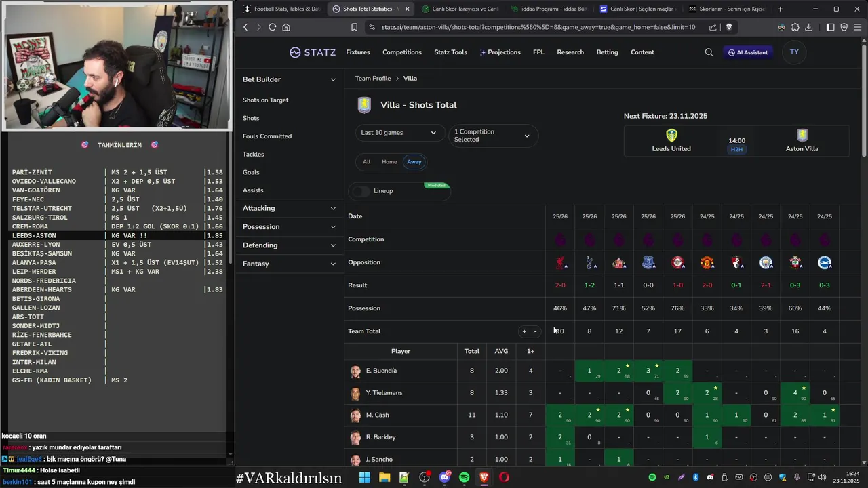Toggle the browser sidebar panel icon
This screenshot has height=488, width=868.
pyautogui.click(x=830, y=27)
